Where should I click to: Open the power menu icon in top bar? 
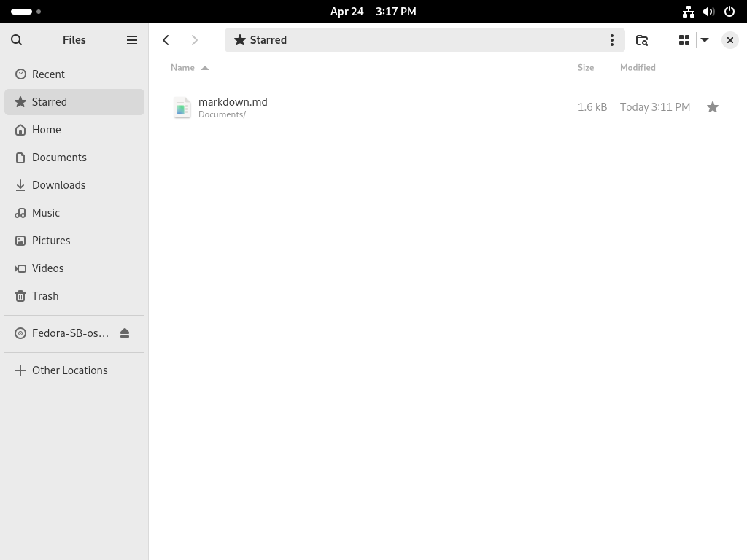[x=729, y=12]
